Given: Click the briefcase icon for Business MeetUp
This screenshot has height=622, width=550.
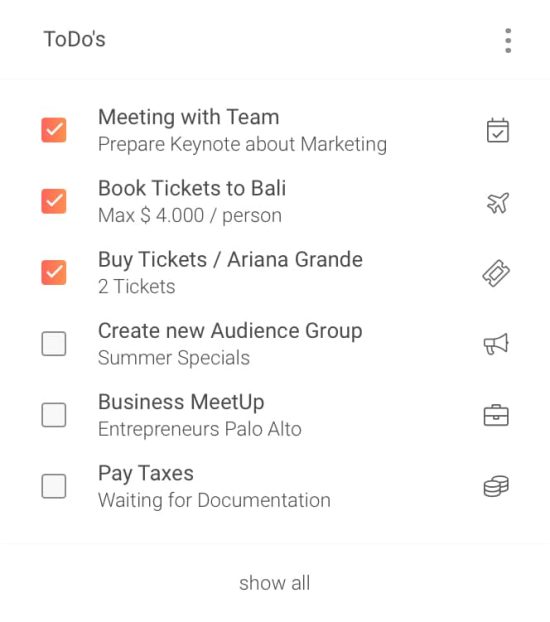Looking at the screenshot, I should tap(496, 415).
